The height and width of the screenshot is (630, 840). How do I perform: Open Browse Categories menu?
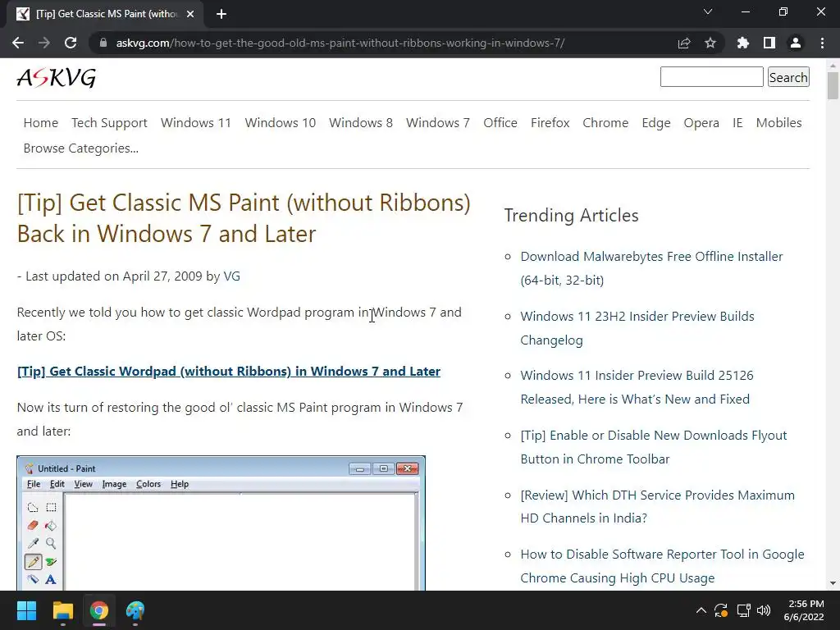(x=81, y=148)
